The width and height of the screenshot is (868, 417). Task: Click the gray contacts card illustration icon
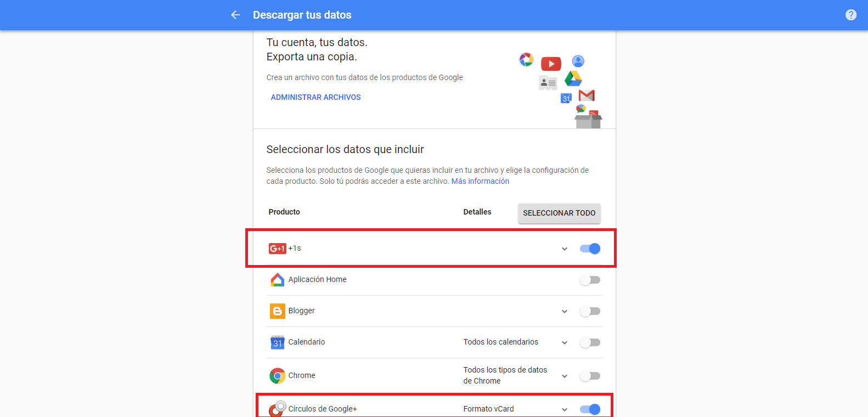548,83
